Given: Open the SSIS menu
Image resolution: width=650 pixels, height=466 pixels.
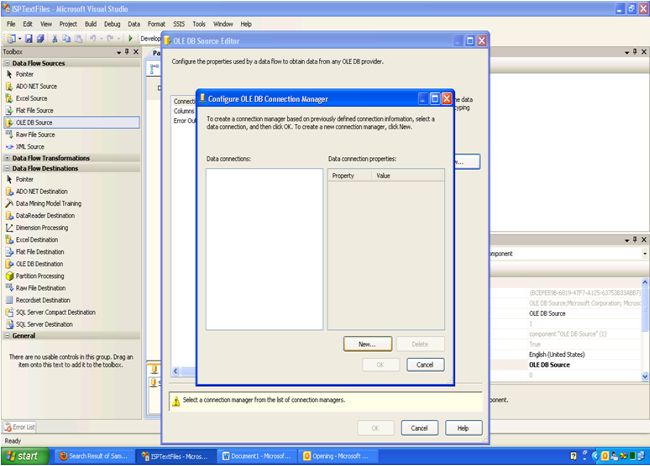Looking at the screenshot, I should tap(179, 24).
